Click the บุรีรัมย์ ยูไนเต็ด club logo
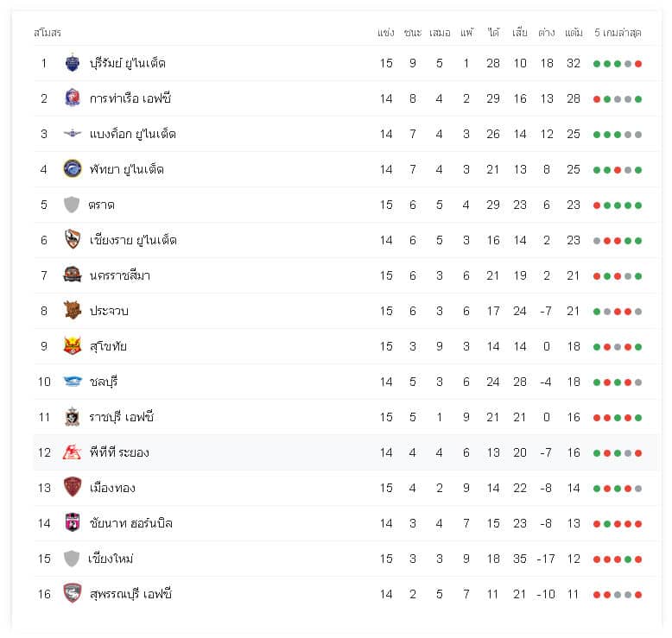Screen dimensions: 672x638 coord(72,63)
